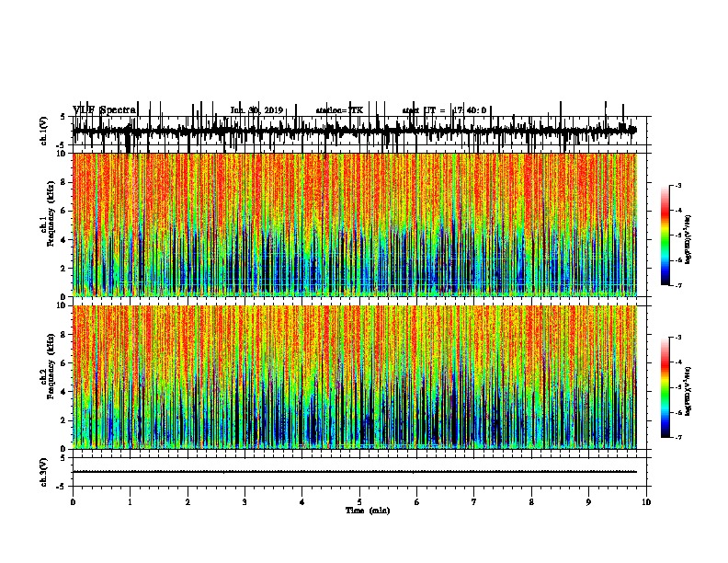Click the "VLF Spectra" title text

[x=105, y=110]
